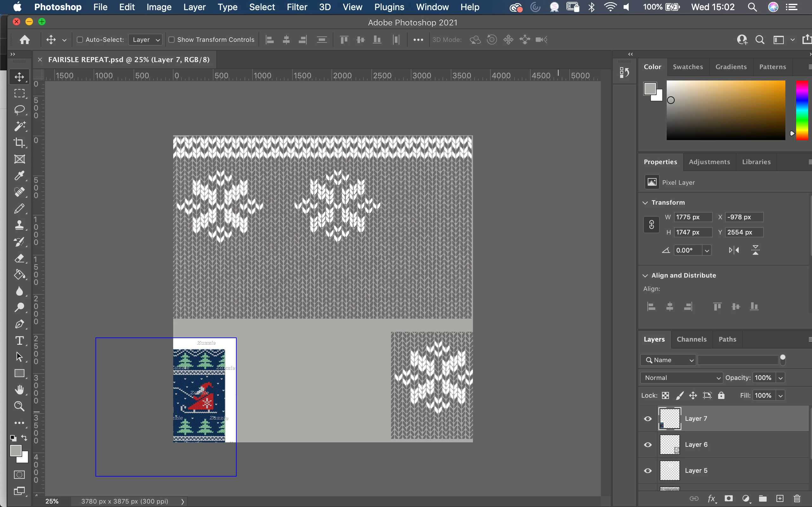Viewport: 812px width, 507px height.
Task: Pick the Eyedropper tool
Action: pyautogui.click(x=19, y=176)
